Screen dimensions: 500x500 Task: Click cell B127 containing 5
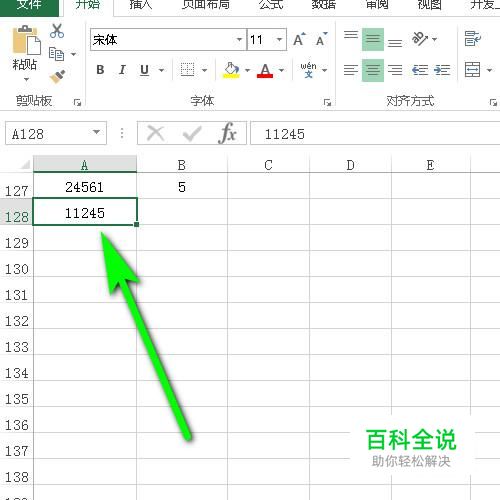tap(182, 186)
